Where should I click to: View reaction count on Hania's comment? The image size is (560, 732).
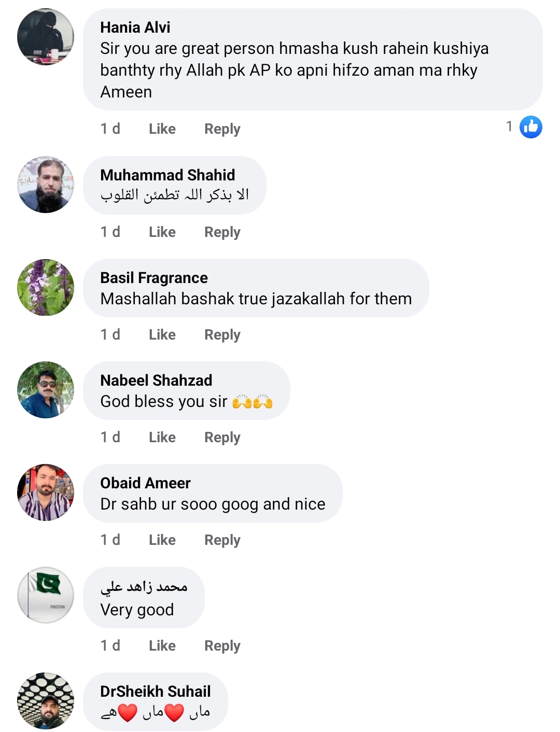509,126
